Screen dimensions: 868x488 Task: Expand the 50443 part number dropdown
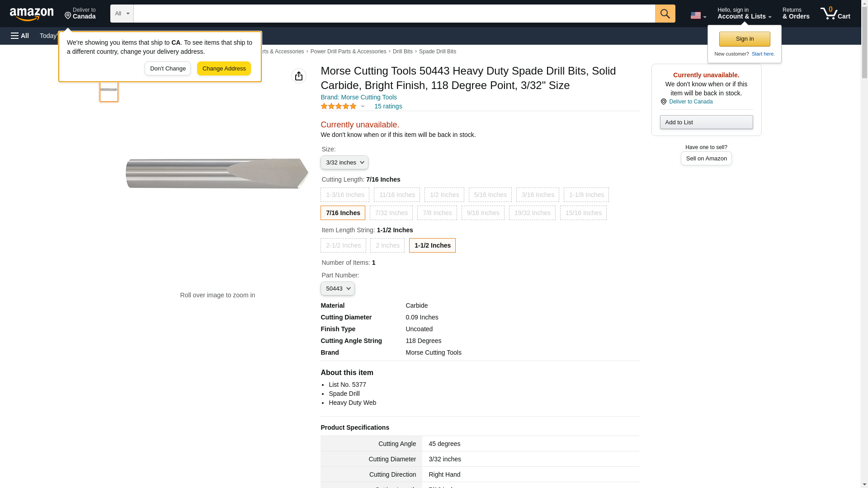click(x=337, y=288)
